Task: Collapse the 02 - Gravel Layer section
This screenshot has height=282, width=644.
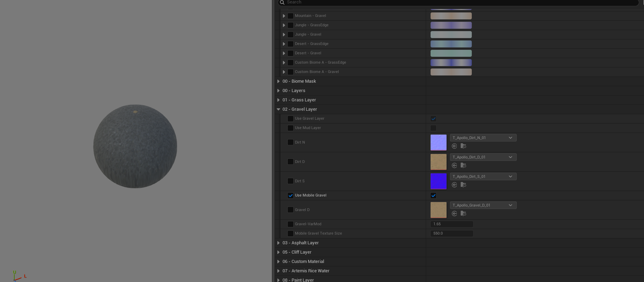Action: coord(278,109)
